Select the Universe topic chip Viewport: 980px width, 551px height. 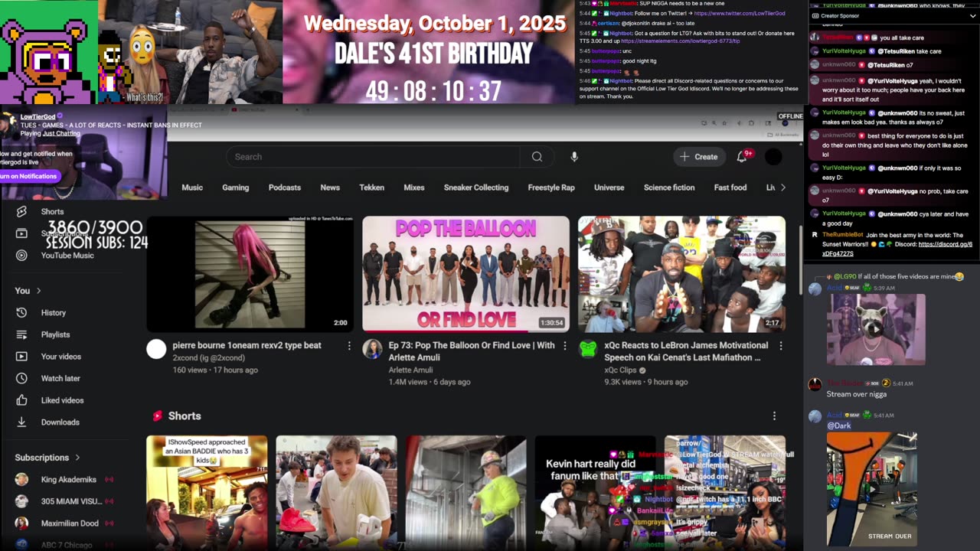[609, 187]
